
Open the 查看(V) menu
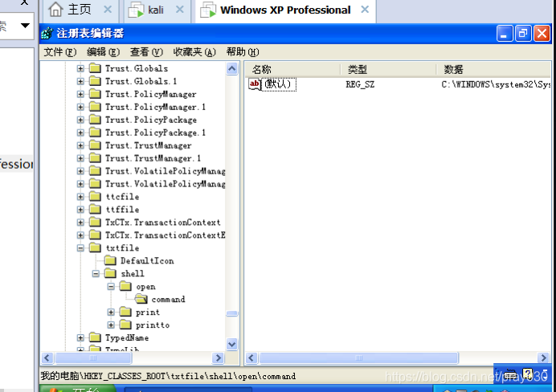[x=146, y=52]
